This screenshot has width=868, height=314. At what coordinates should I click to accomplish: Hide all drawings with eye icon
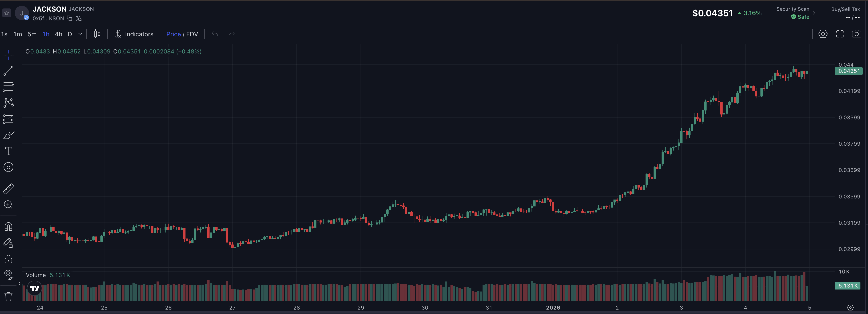pos(8,274)
